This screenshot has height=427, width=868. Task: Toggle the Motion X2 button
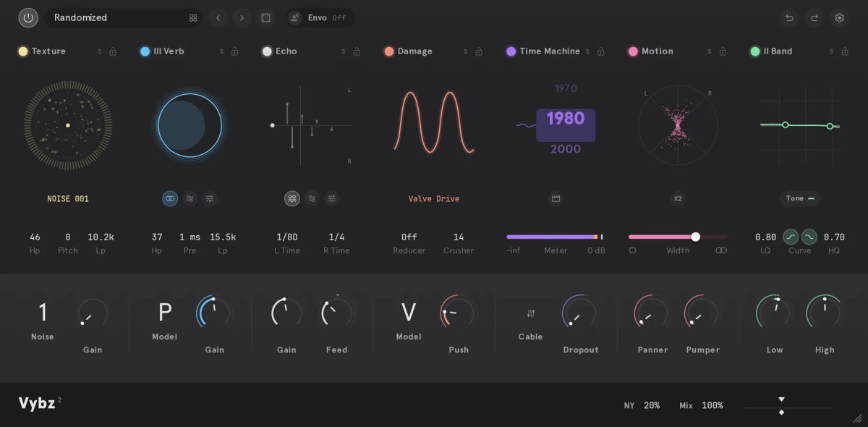(678, 198)
